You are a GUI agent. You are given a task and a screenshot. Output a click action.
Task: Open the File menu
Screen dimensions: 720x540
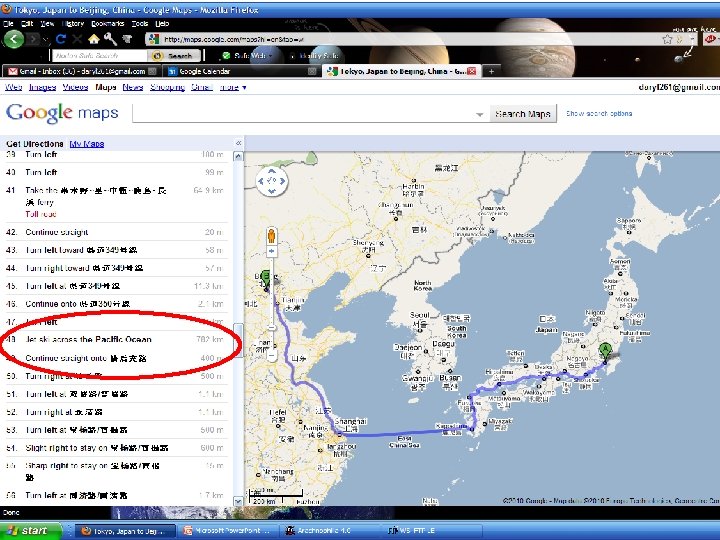(x=8, y=23)
